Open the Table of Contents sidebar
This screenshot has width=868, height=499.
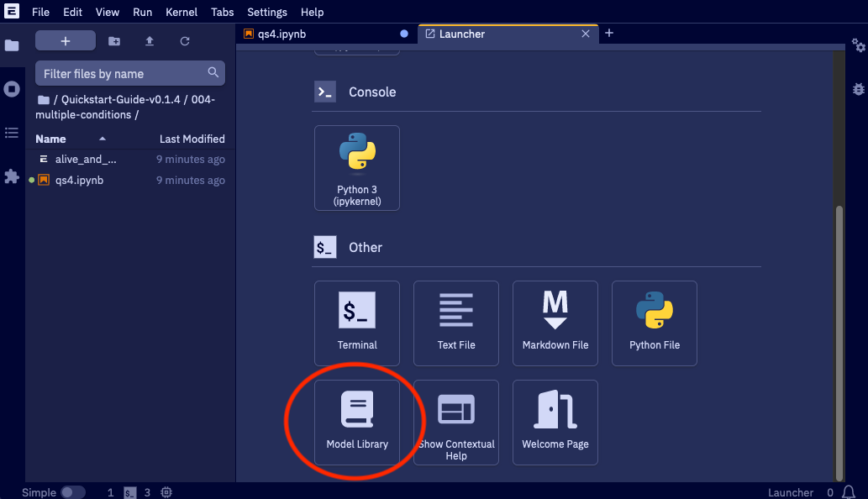click(12, 133)
